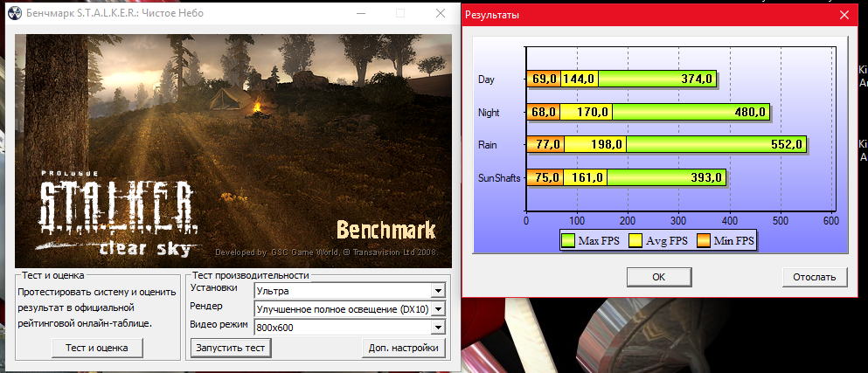Click the benchmark window radiation title icon
Image resolution: width=868 pixels, height=373 pixels.
pos(16,13)
